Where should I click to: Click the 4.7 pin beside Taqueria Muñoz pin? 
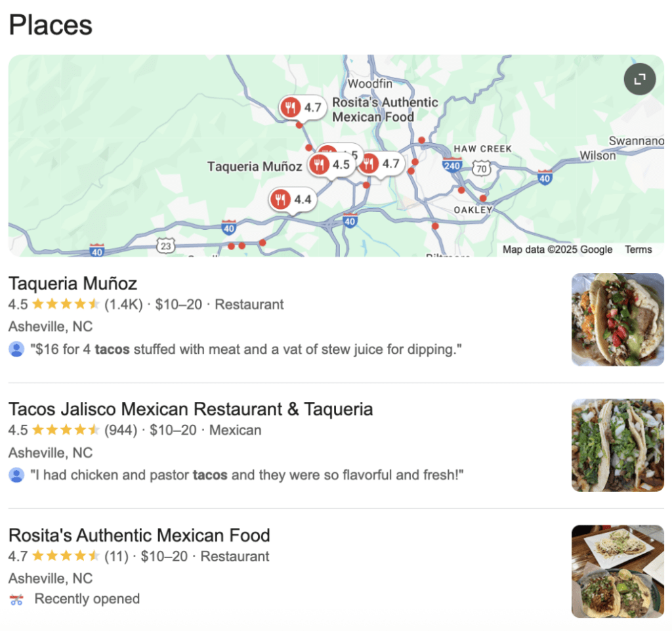(381, 163)
